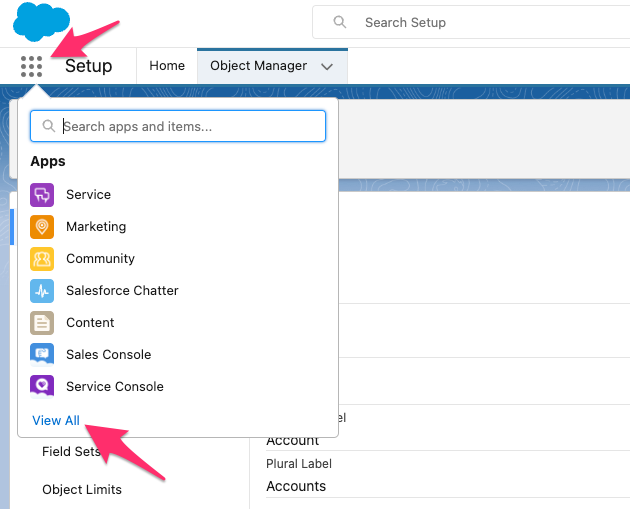Open the Community app icon
630x509 pixels.
(x=42, y=259)
